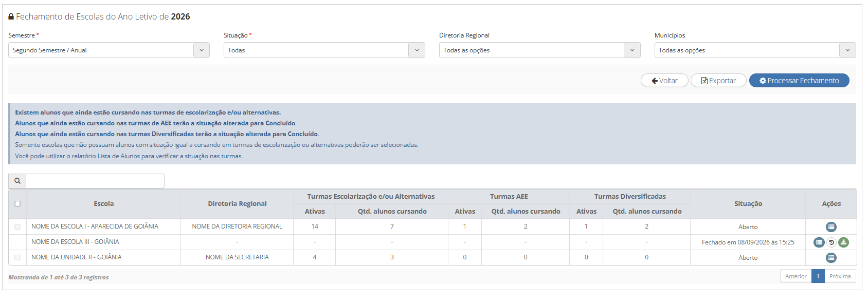Expand the Situação dropdown showing Todas
The width and height of the screenshot is (868, 303).
click(324, 50)
